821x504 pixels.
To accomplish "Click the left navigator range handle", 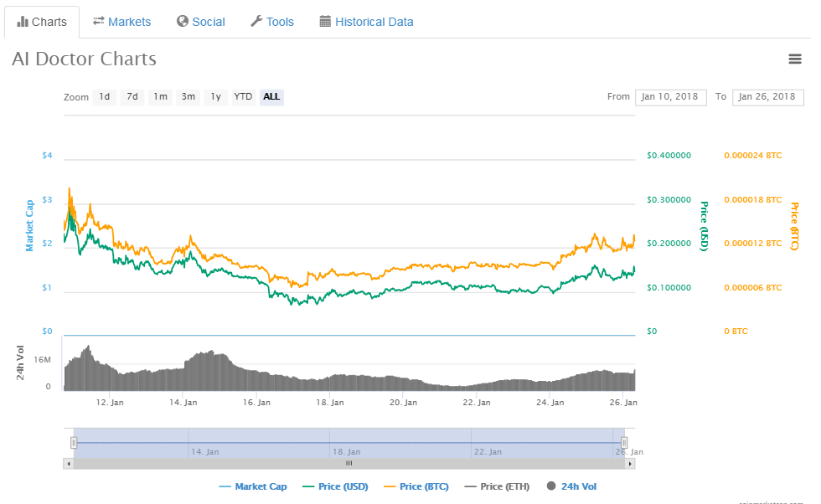I will coord(74,443).
